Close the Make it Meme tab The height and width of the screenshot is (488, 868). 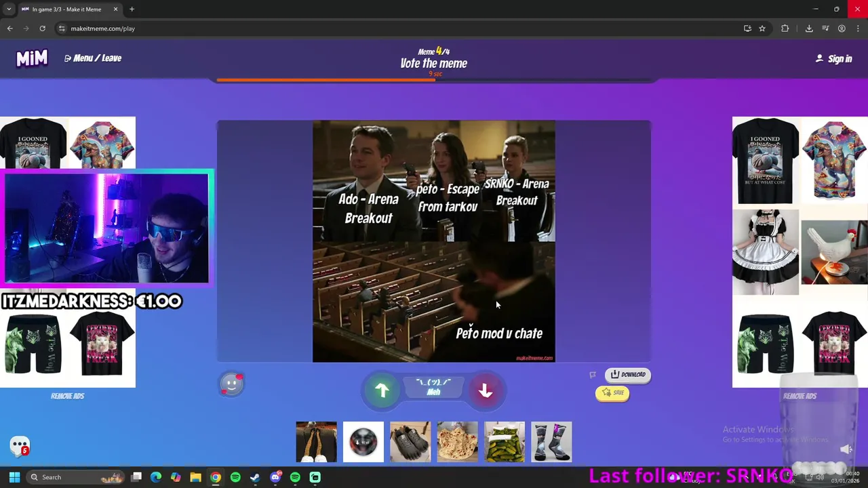115,9
